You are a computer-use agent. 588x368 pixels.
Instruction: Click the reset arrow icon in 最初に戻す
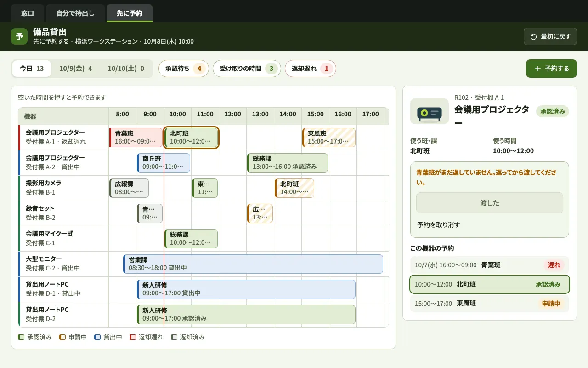533,36
